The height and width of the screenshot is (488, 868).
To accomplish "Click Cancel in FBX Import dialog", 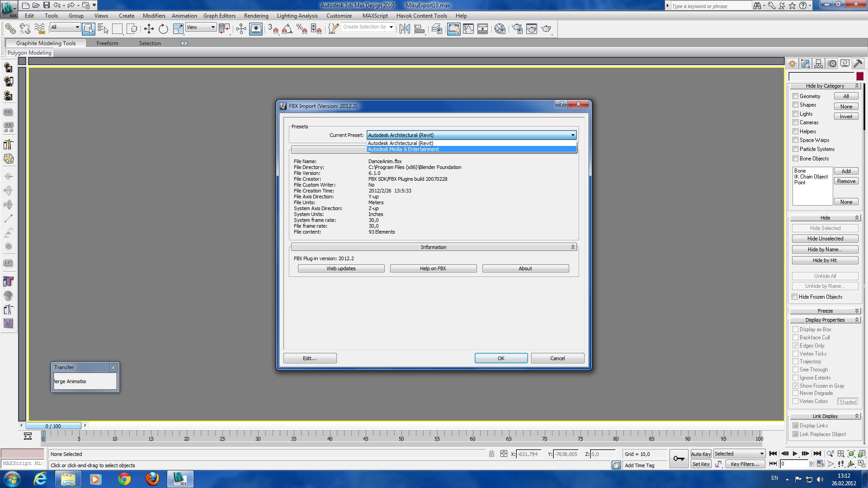I will 557,358.
